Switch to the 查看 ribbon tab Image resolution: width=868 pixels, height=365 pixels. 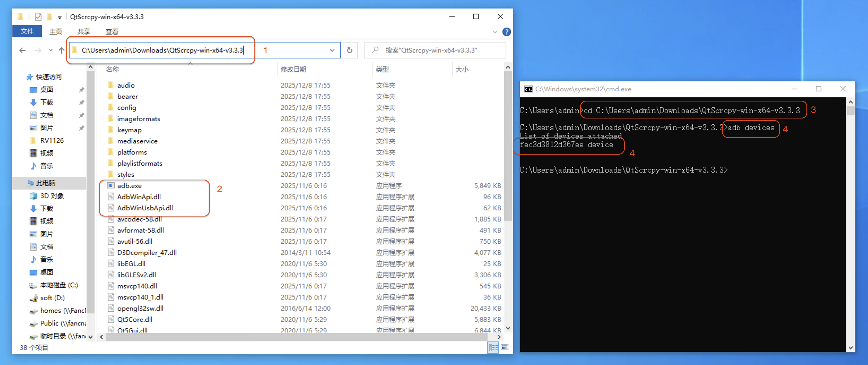pos(111,32)
